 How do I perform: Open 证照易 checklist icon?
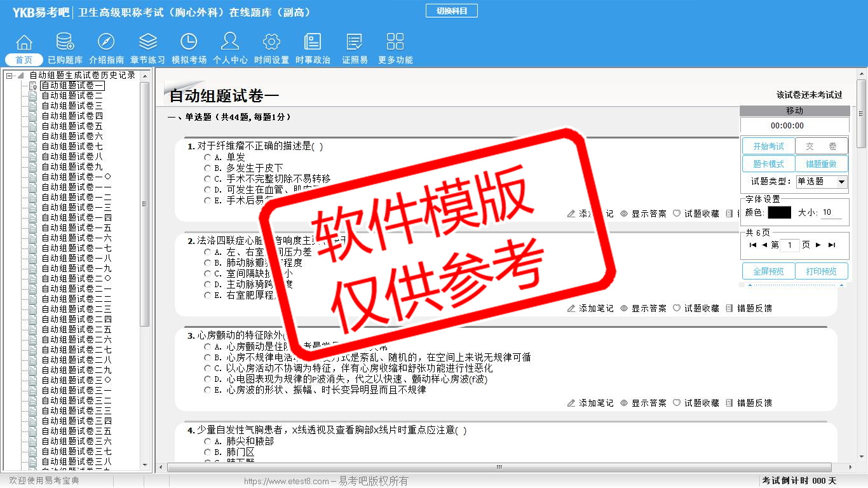(355, 43)
